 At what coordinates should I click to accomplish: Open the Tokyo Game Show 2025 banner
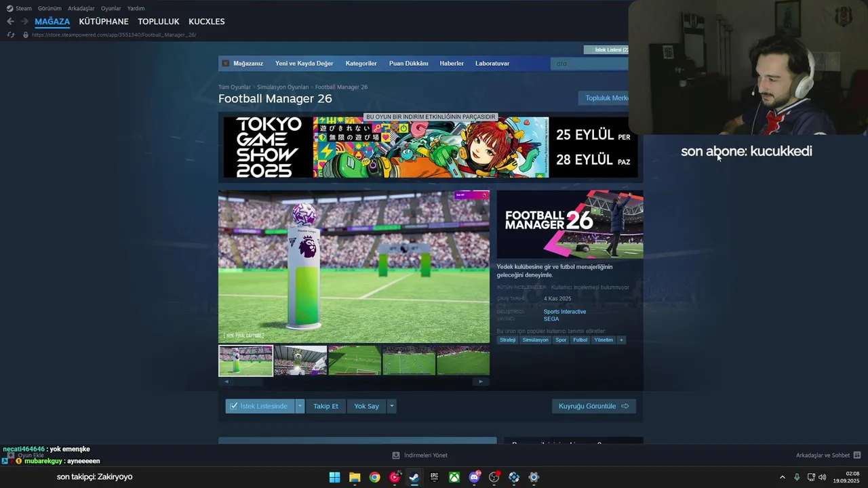pos(431,147)
